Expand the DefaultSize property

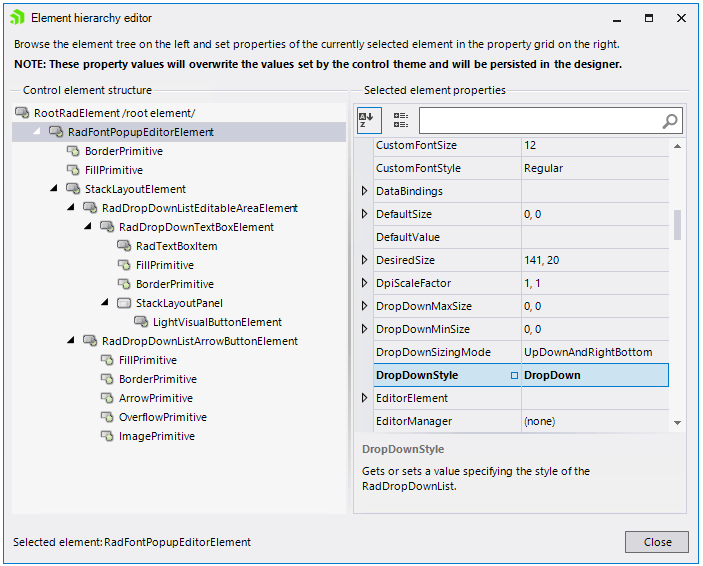(x=365, y=213)
